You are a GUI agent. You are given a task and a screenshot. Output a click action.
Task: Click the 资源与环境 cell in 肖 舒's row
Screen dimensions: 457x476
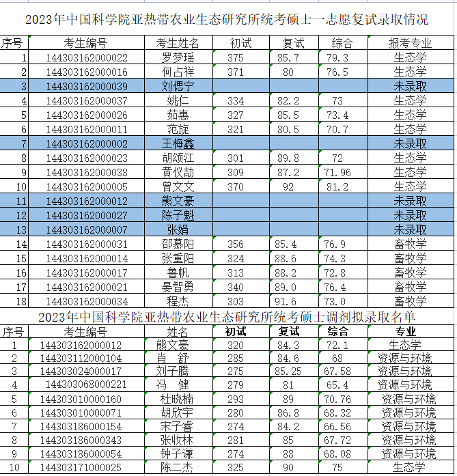(x=404, y=359)
